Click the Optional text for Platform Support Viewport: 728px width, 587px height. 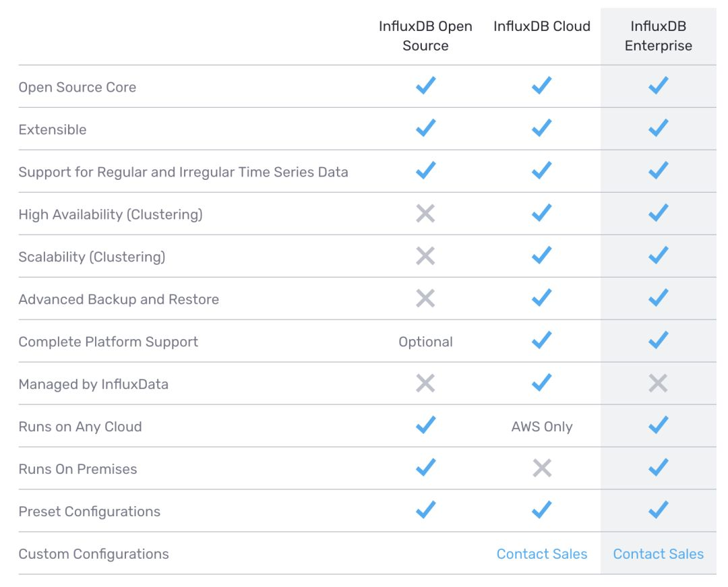(425, 342)
